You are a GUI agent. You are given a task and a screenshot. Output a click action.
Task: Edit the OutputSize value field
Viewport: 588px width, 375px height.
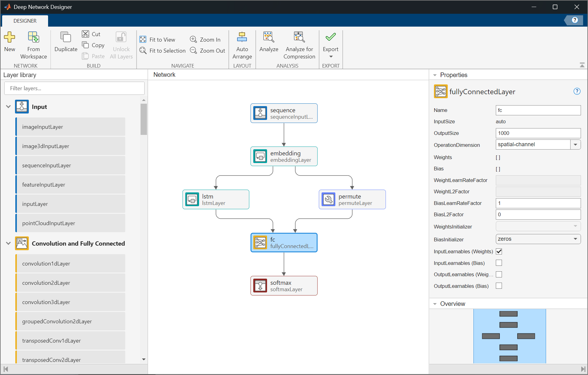(538, 133)
